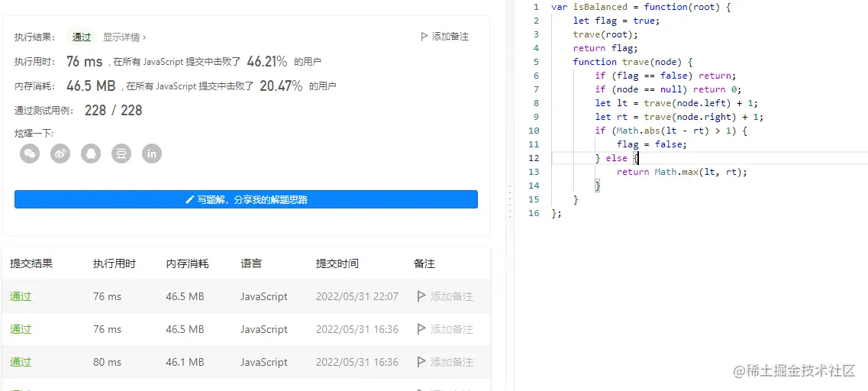Click 'flag = false;' code line
This screenshot has width=868, height=391.
tap(651, 144)
